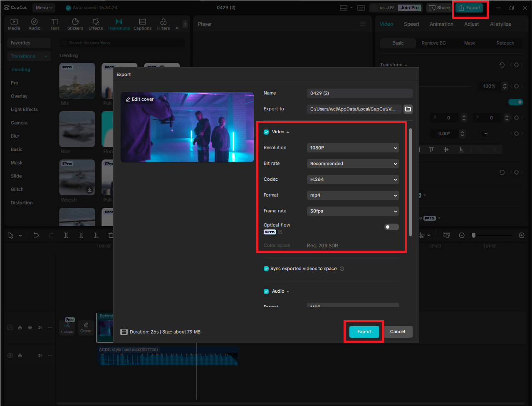Click help icon beside Sync exported videos
Viewport: 532px width, 406px height.
click(342, 269)
